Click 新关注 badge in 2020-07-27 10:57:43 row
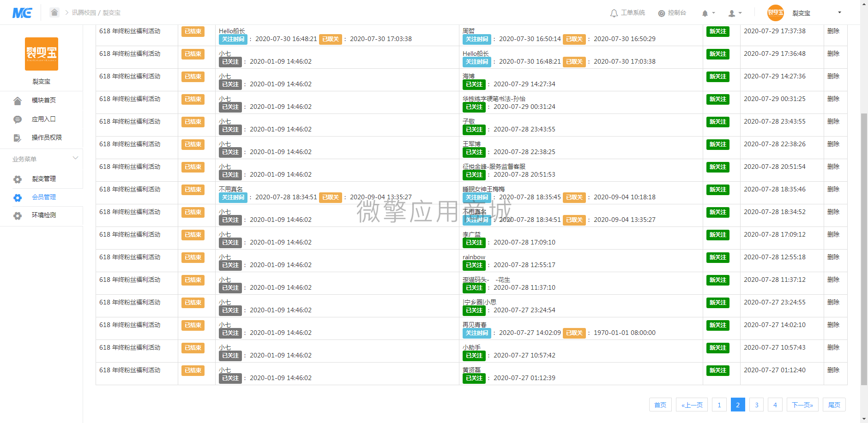Screen dimensions: 868x423 point(718,348)
